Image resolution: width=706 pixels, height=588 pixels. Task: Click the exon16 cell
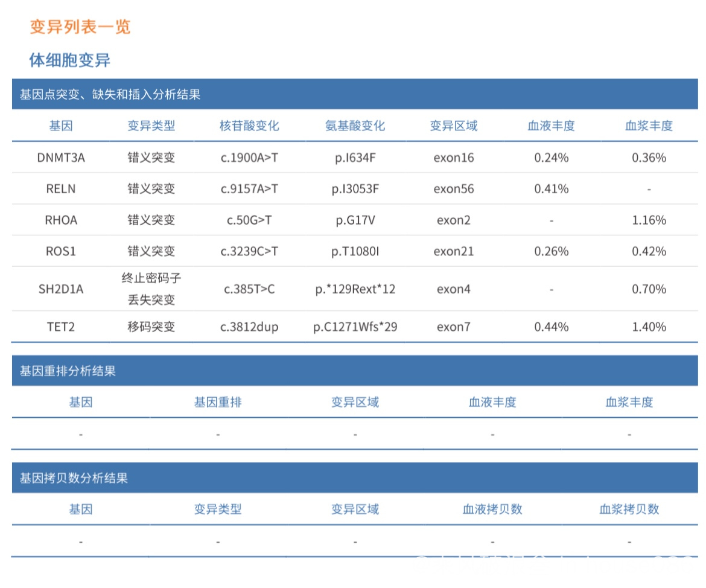click(x=453, y=158)
